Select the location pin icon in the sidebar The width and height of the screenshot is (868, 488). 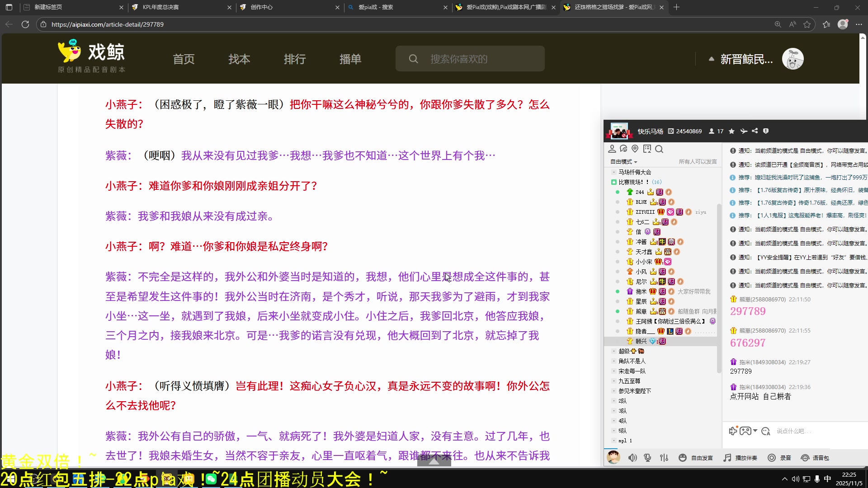coord(635,149)
